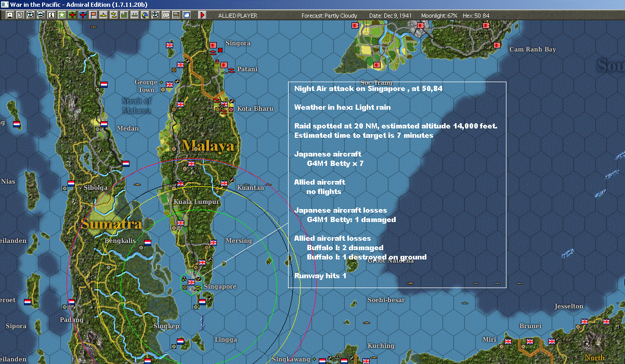Click the 'Runway hits 1' report line
The width and height of the screenshot is (625, 364).
320,276
